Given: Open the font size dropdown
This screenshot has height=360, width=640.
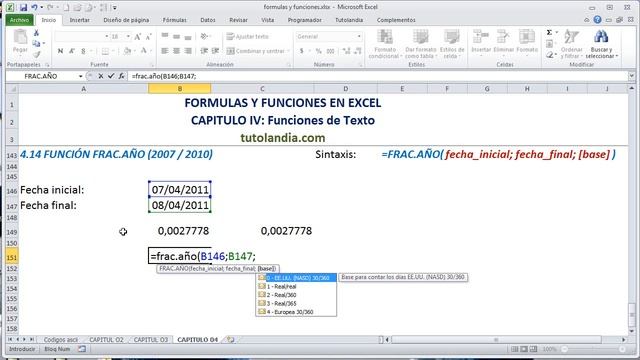Looking at the screenshot, I should (128, 37).
